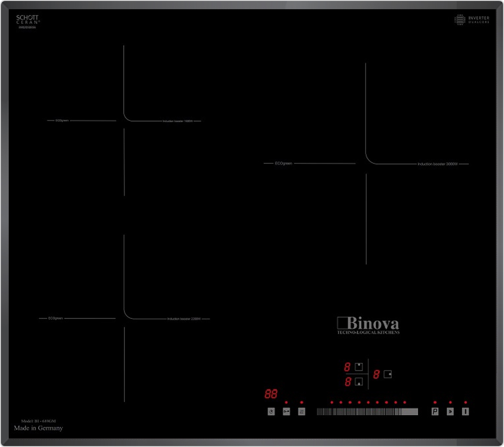
Task: Click the Binova brand logo
Action: tap(368, 324)
